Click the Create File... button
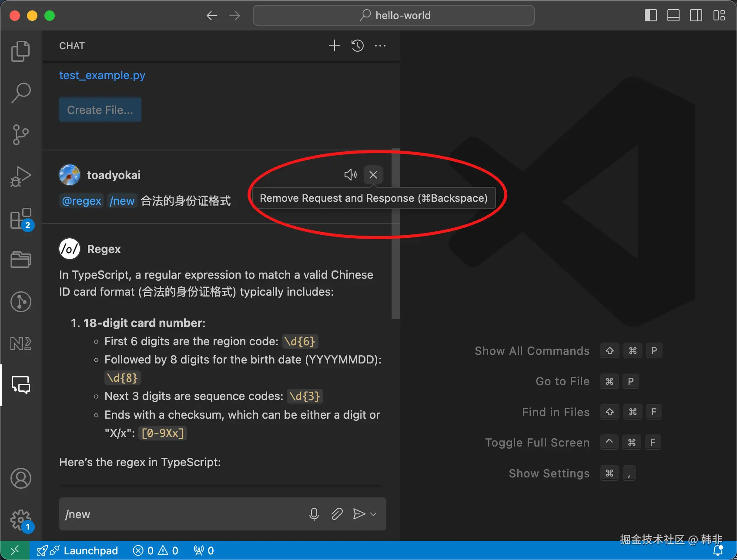Screen dimensions: 737x560 tap(100, 110)
